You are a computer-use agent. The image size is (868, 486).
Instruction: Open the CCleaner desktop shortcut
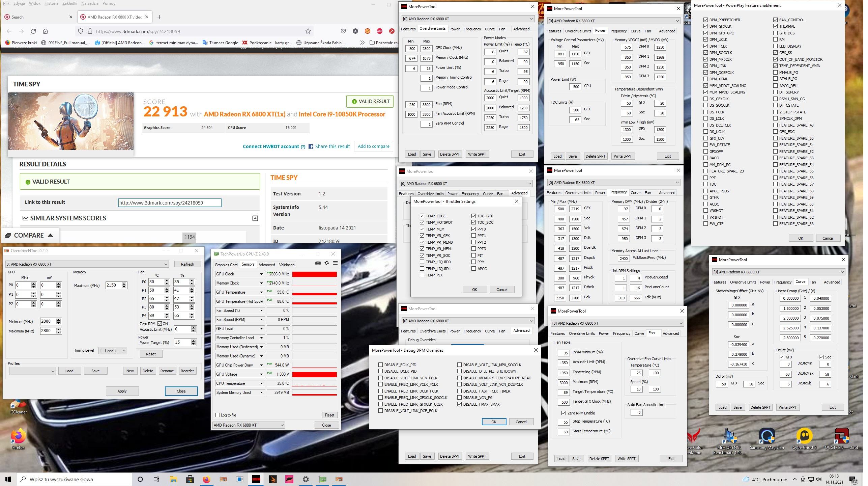tap(19, 406)
